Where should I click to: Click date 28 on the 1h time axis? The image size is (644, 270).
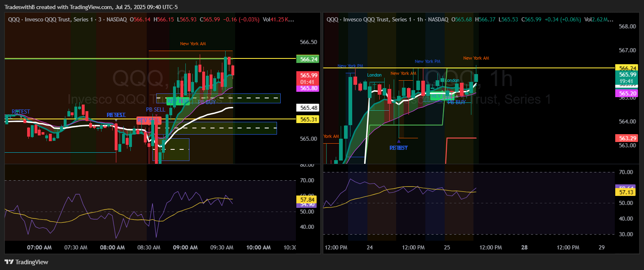[524, 247]
